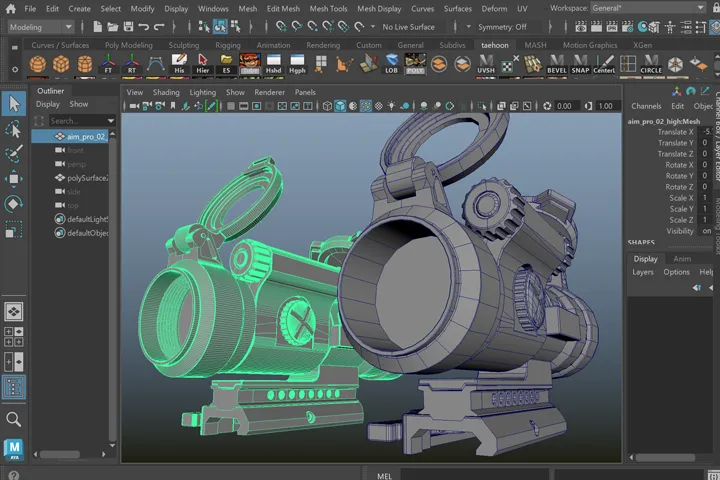Open the Workspace General dropdown
The height and width of the screenshot is (480, 720).
pos(648,8)
